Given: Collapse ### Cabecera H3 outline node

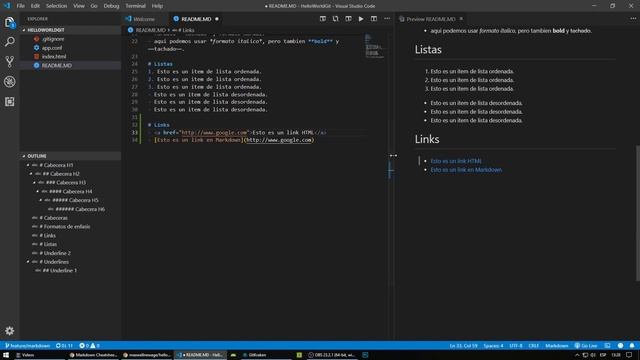Looking at the screenshot, I should [34, 183].
